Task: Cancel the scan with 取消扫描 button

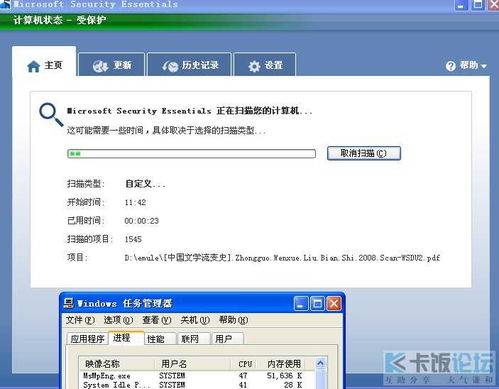Action: click(x=364, y=153)
